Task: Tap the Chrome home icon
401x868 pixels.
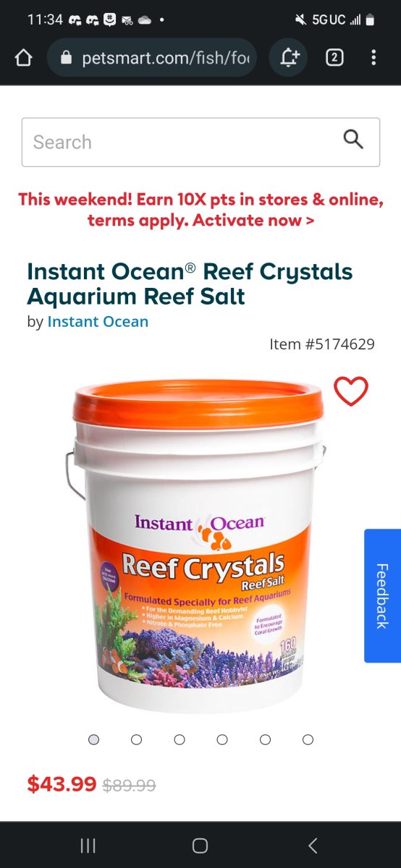Action: pos(23,58)
